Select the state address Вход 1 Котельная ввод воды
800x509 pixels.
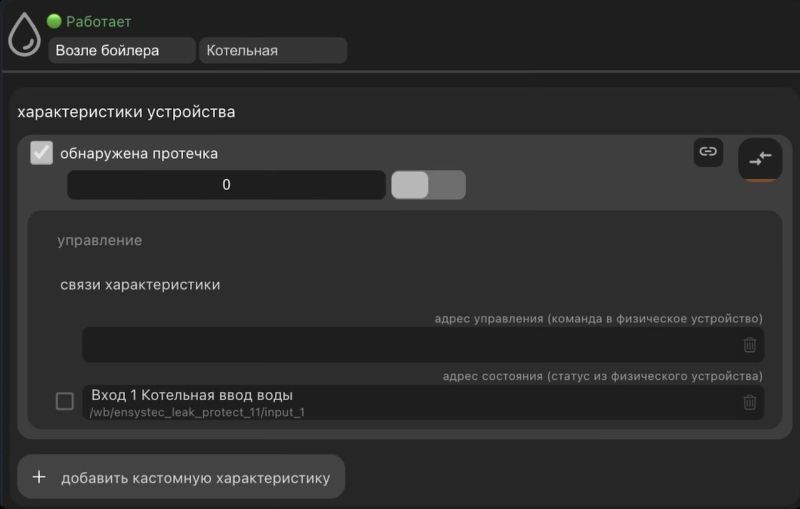(x=423, y=402)
